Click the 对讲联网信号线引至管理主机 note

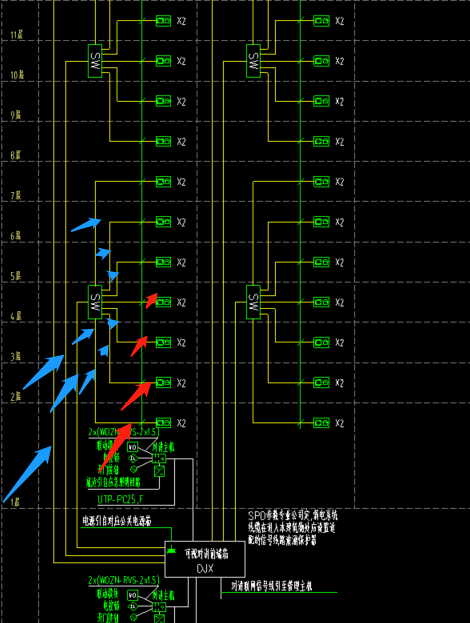click(272, 586)
